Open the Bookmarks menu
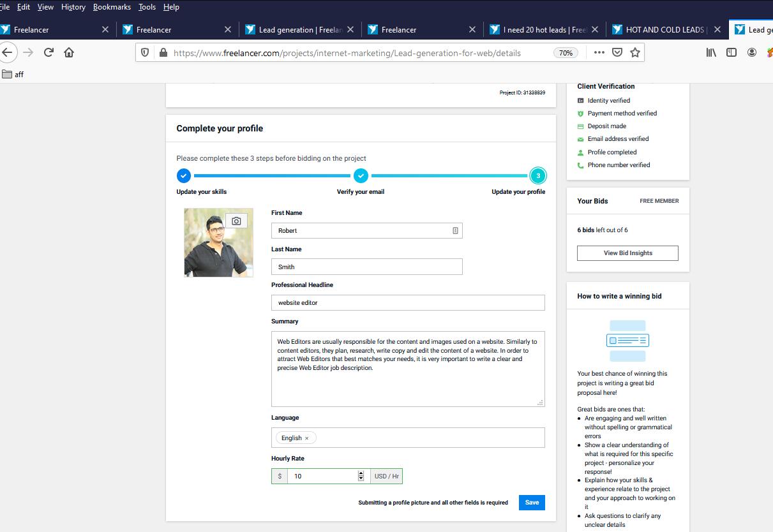This screenshot has width=773, height=532. click(112, 7)
